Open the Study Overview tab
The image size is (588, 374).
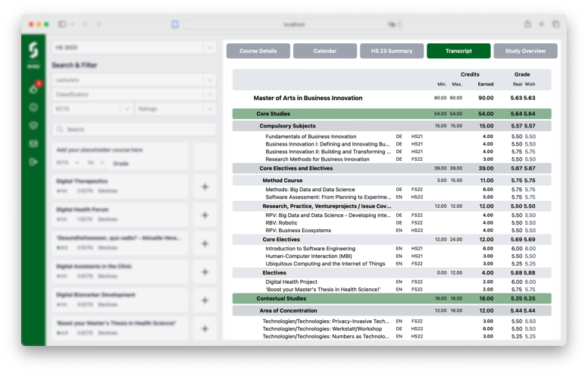tap(525, 51)
